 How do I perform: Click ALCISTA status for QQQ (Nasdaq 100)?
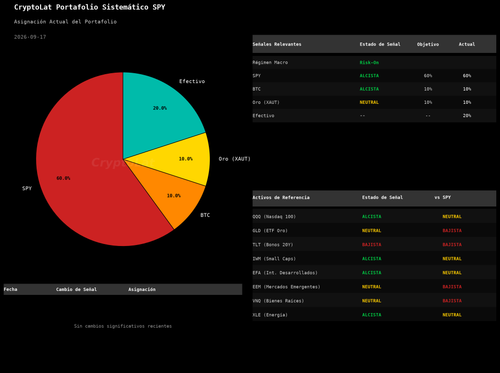click(372, 217)
